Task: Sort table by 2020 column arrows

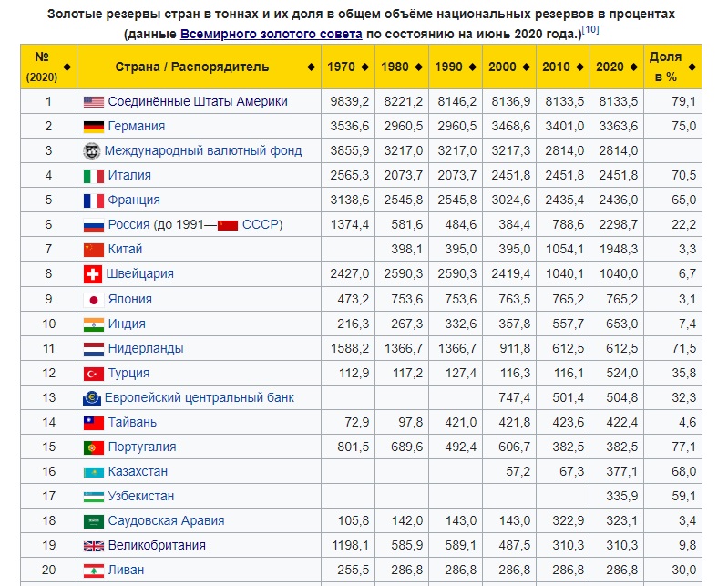Action: (x=634, y=67)
